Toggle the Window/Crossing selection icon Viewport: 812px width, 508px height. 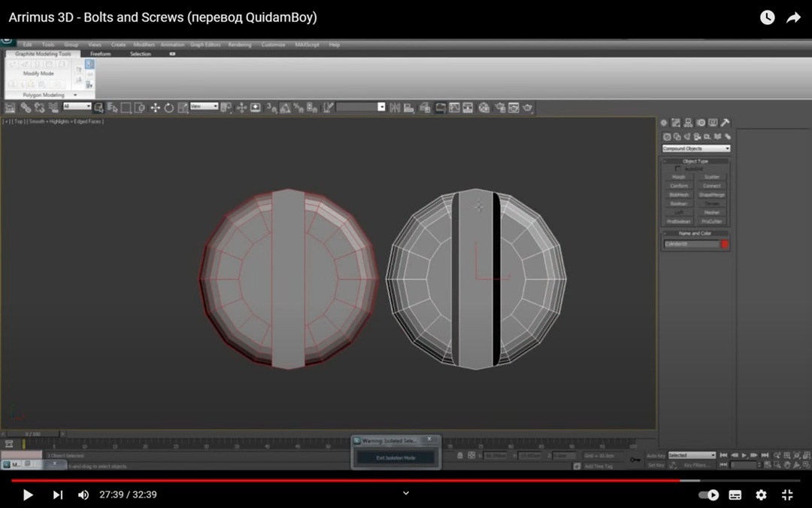point(139,108)
